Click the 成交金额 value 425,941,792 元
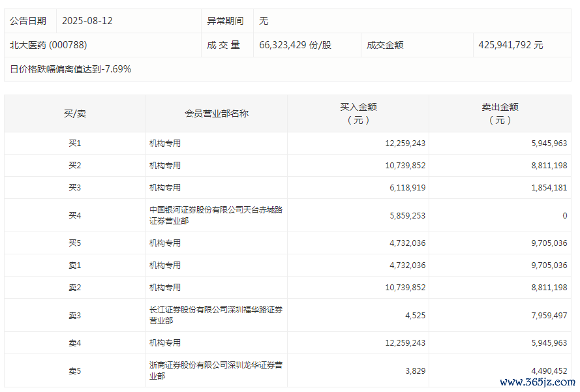This screenshot has height=392, width=580. 510,45
